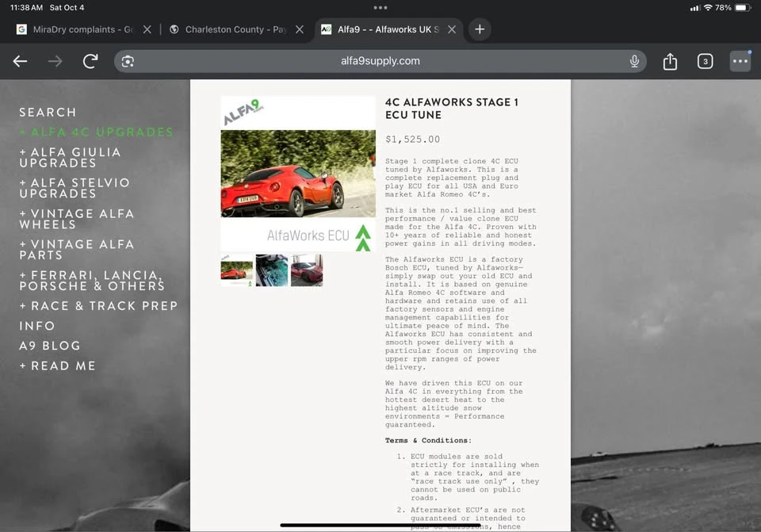
Task: Select the first thumbnail of red car
Action: 236,270
